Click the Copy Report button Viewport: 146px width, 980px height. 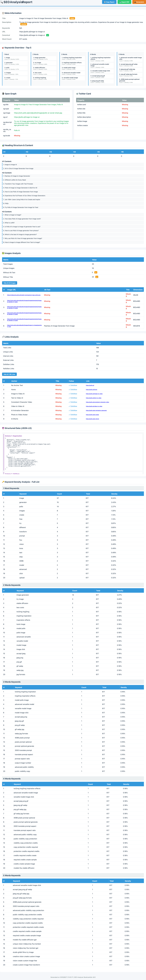109,2
